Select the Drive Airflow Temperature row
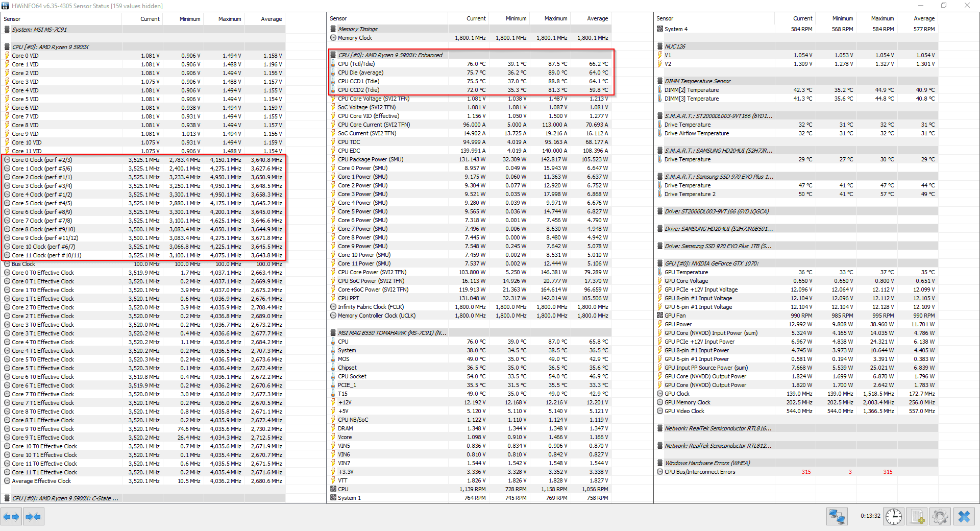 pos(796,133)
